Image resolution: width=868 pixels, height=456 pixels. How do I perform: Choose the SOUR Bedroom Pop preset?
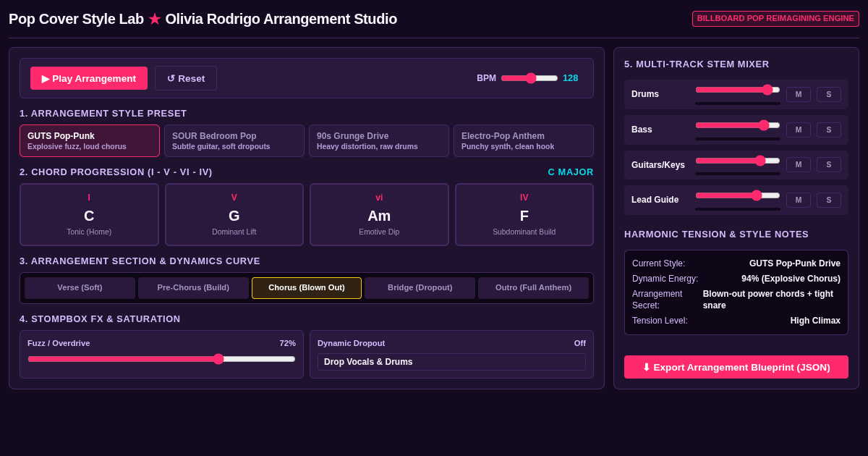coord(234,140)
